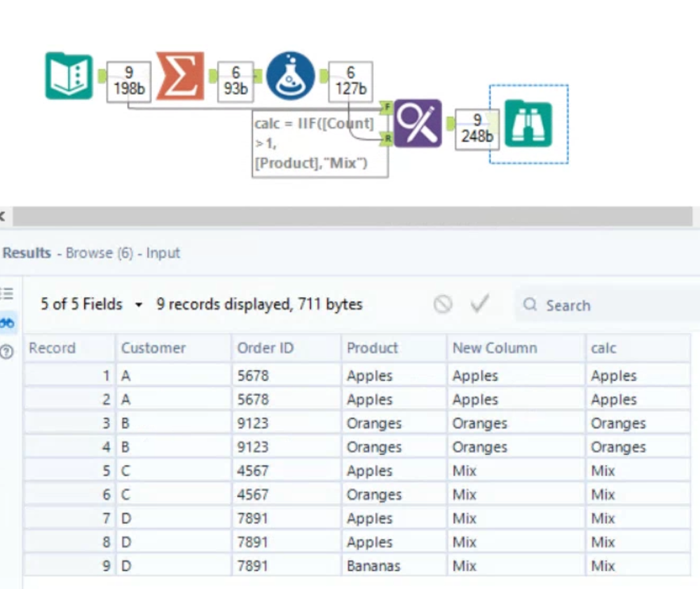Click the 9 records displayed status text
Viewport: 700px width, 589px height.
(x=259, y=304)
